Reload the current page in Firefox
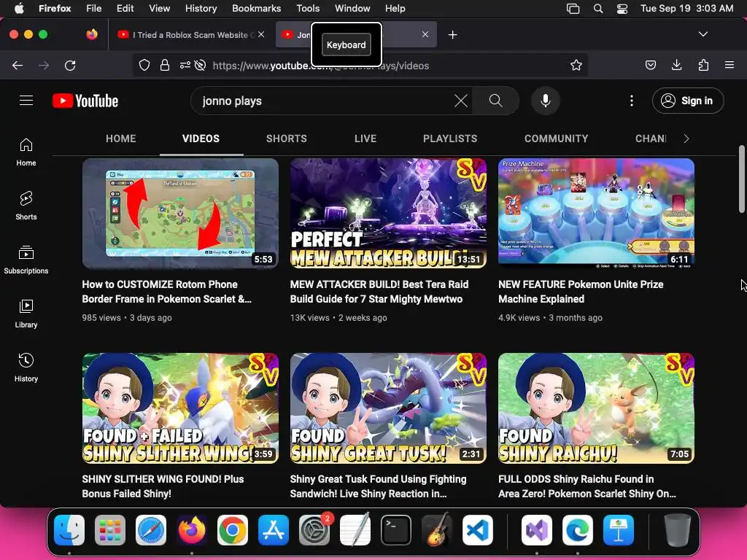The height and width of the screenshot is (560, 747). [70, 65]
